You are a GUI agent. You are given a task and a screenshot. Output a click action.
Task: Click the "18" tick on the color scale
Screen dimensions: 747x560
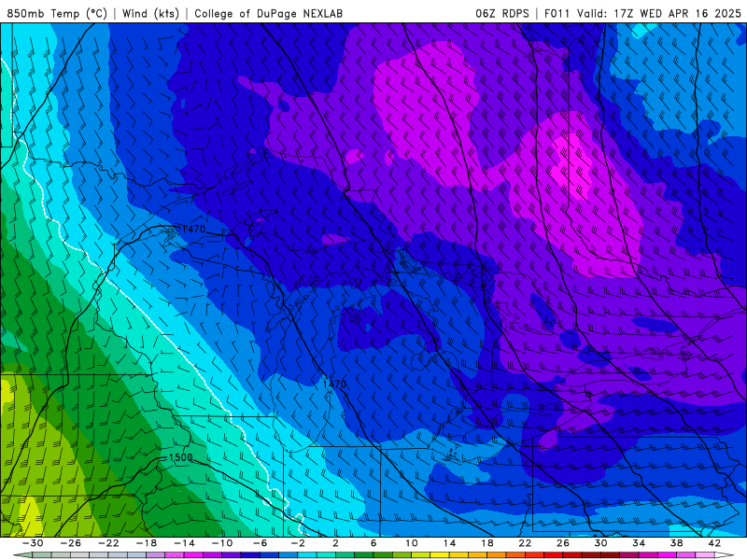click(486, 543)
